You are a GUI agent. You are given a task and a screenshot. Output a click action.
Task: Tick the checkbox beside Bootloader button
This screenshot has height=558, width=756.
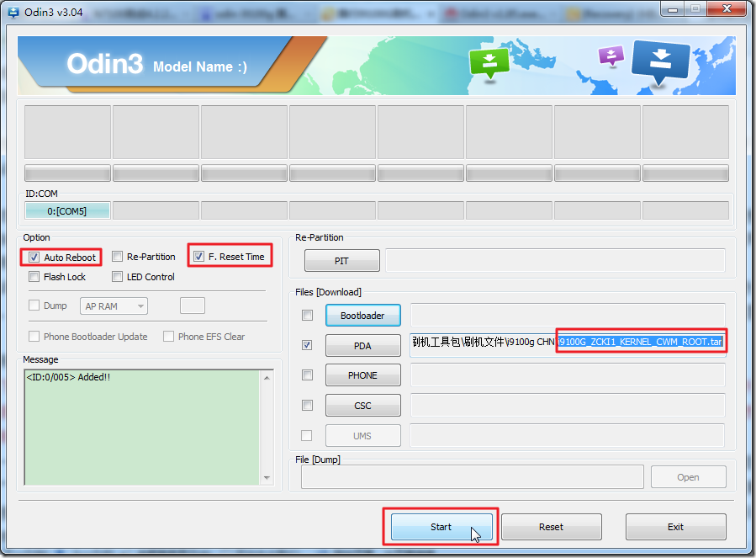(x=307, y=316)
